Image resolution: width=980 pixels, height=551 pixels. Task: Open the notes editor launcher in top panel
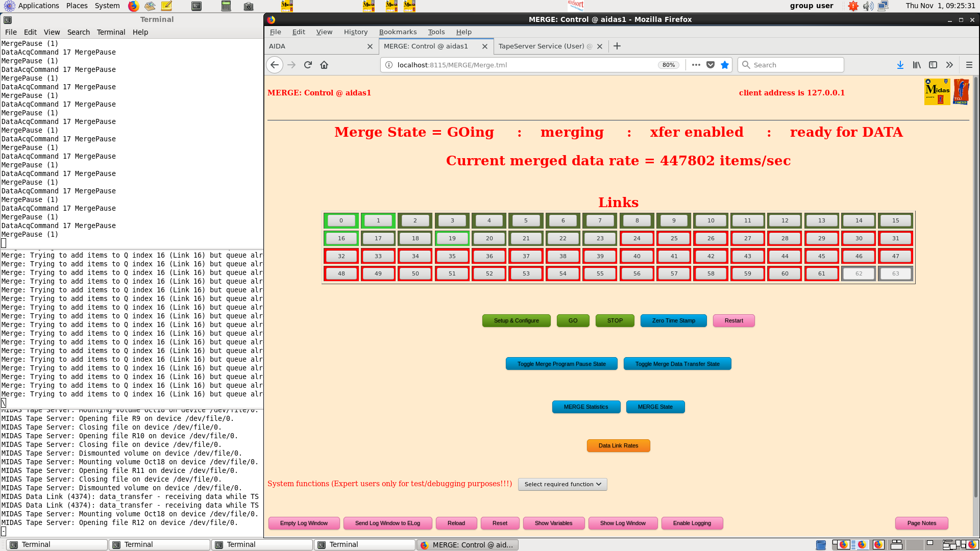point(166,6)
